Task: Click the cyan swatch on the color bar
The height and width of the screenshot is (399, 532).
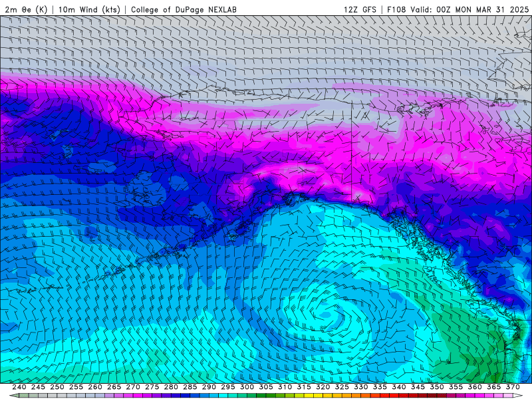Action: [223, 395]
